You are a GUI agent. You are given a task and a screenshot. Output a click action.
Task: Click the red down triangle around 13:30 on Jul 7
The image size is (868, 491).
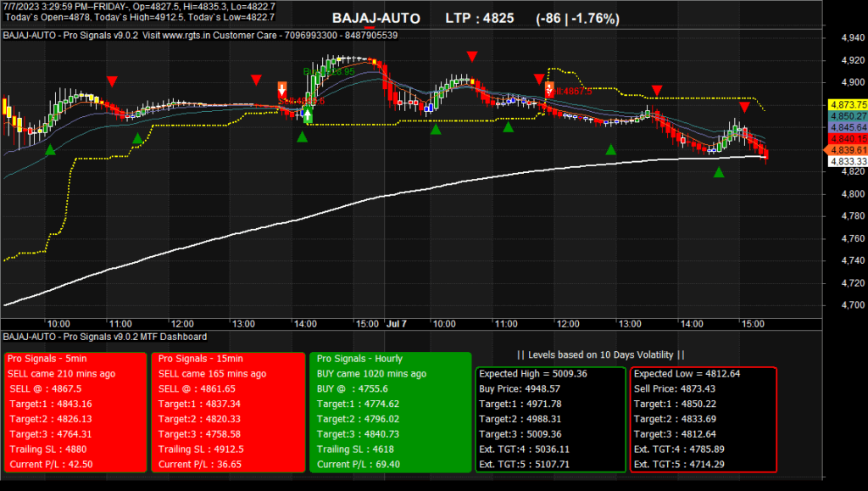pyautogui.click(x=657, y=90)
